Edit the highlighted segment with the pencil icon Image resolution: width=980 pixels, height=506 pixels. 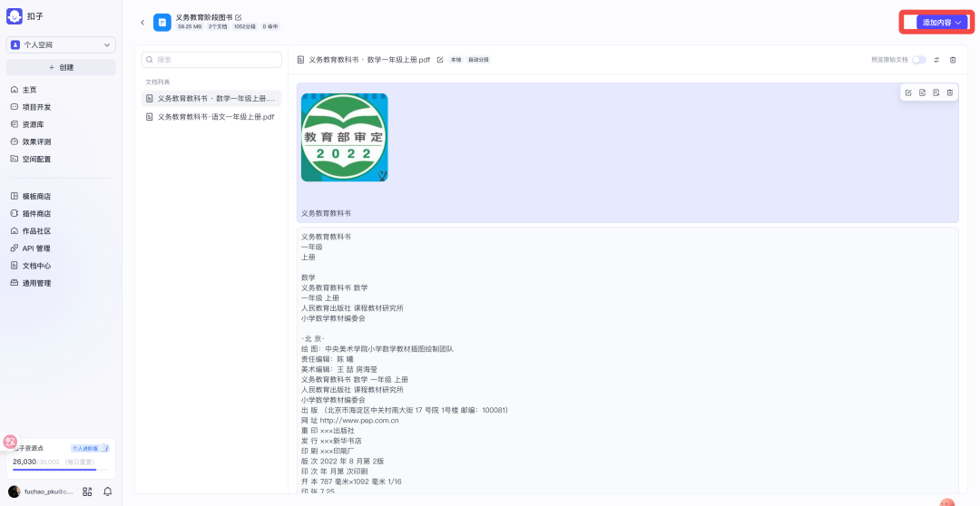coord(908,92)
